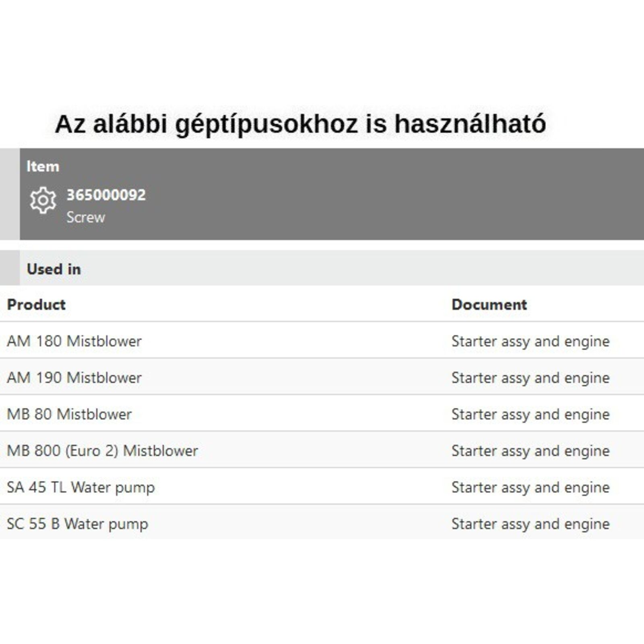
Task: Select the MB 80 Mistblower row
Action: [69, 414]
